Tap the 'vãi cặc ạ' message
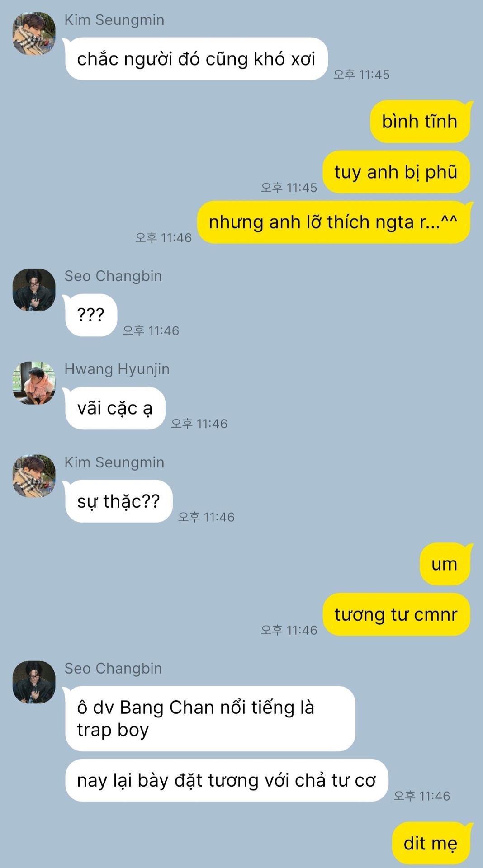Viewport: 483px width, 868px height. 115,408
